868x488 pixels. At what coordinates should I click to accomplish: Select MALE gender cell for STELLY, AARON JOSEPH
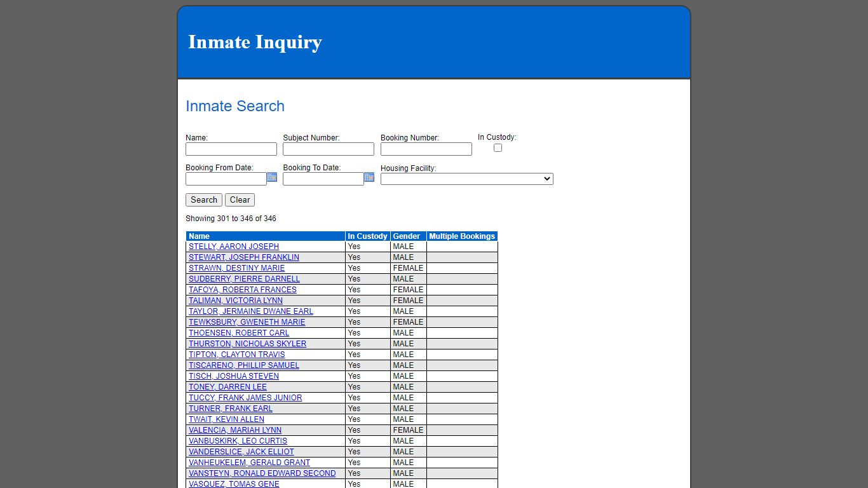click(x=408, y=247)
